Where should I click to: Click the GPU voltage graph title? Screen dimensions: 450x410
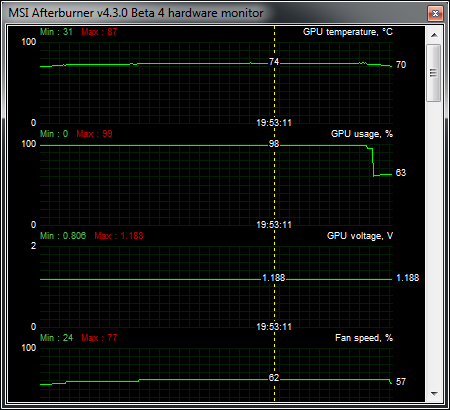coord(360,236)
